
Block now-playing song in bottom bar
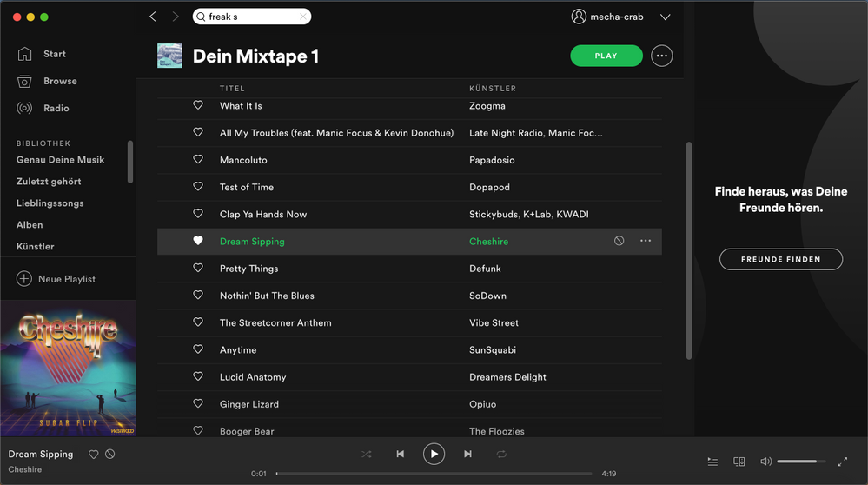pos(110,454)
